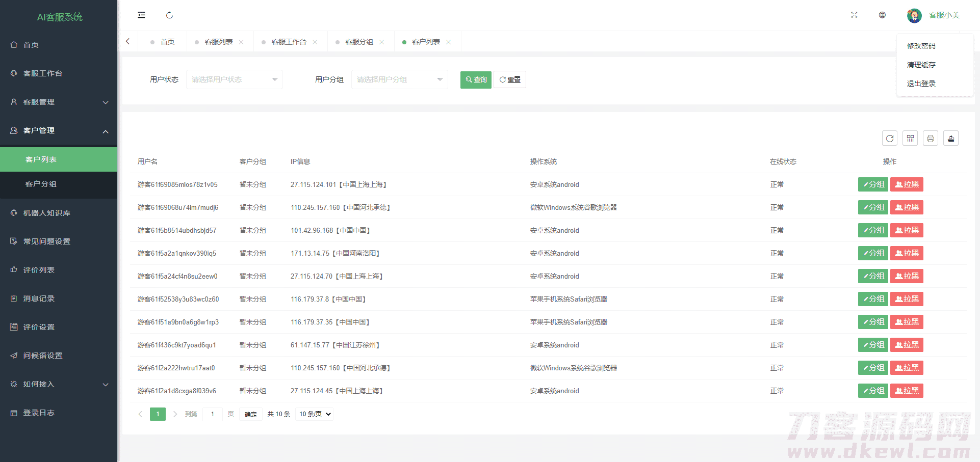Refresh the customer table data
The height and width of the screenshot is (462, 980).
pos(890,138)
